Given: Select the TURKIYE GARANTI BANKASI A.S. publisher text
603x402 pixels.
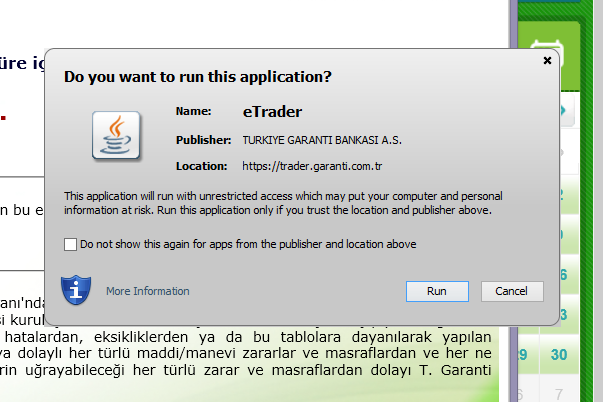Looking at the screenshot, I should point(322,140).
